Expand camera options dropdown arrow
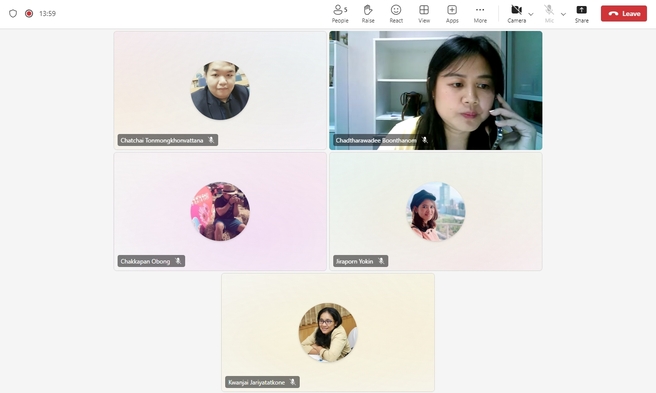656x393 pixels. pos(531,14)
